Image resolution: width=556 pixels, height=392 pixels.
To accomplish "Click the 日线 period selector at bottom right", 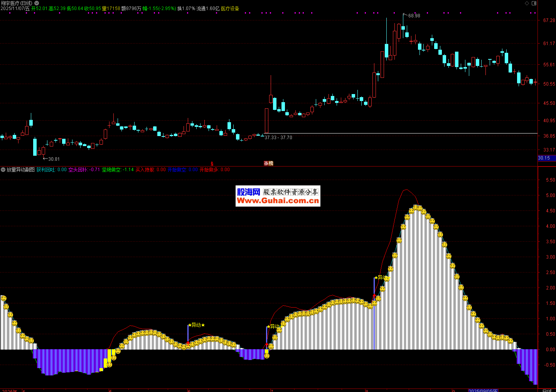I will pos(547,390).
